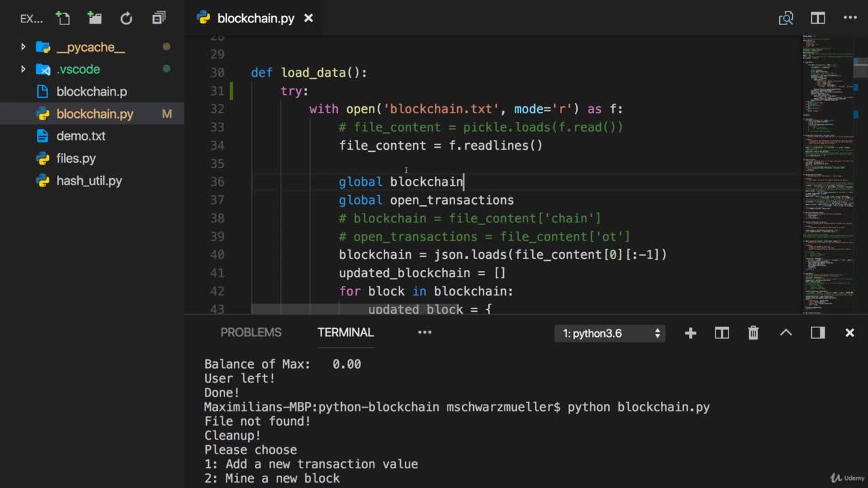Screen dimensions: 868x488
Task: Click the 'def load_data():' line
Action: 309,73
